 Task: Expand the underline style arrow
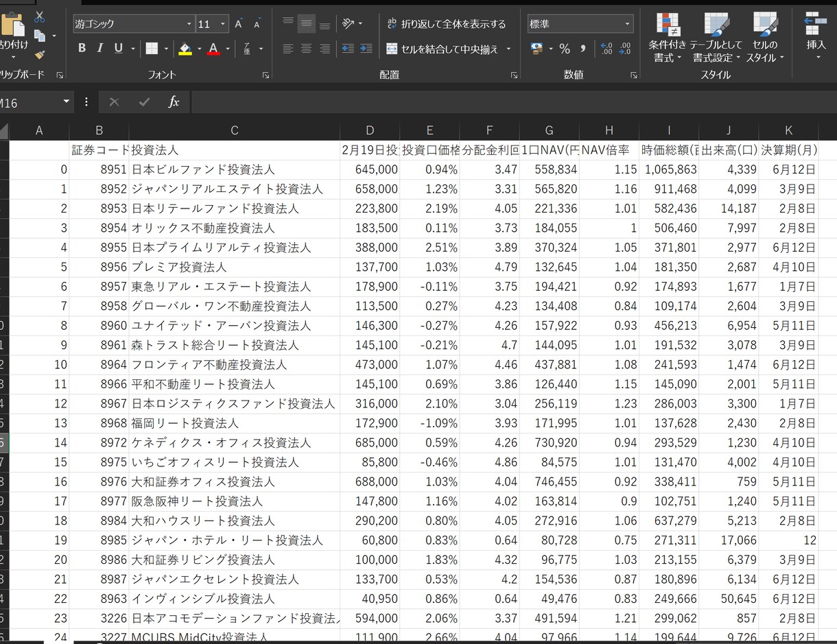132,49
